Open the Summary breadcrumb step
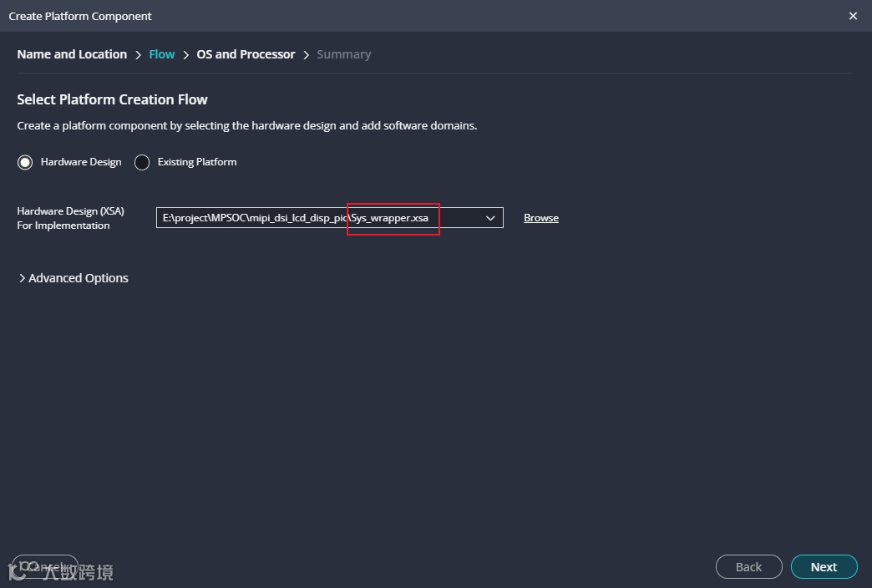872x588 pixels. click(x=343, y=54)
